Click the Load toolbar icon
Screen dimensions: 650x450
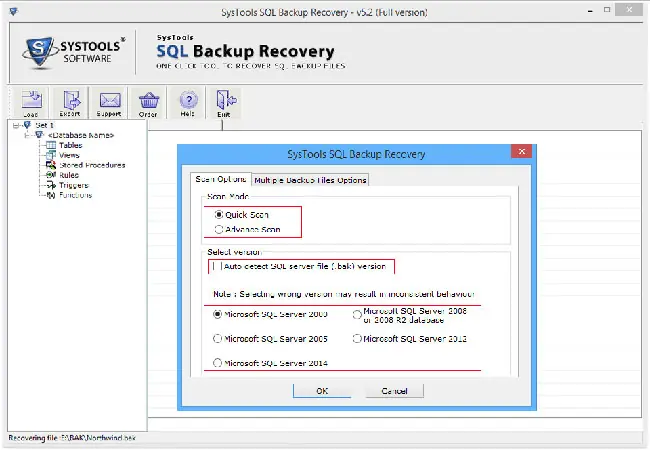pyautogui.click(x=32, y=99)
